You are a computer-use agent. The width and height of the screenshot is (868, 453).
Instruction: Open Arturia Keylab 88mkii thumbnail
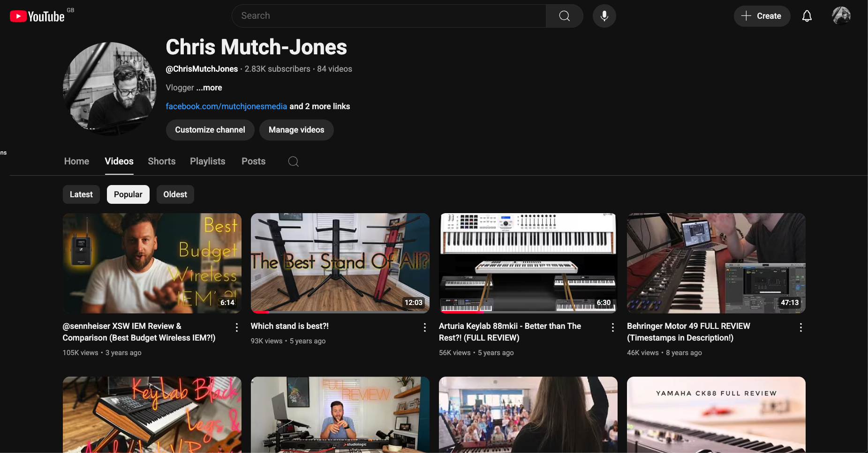[528, 263]
